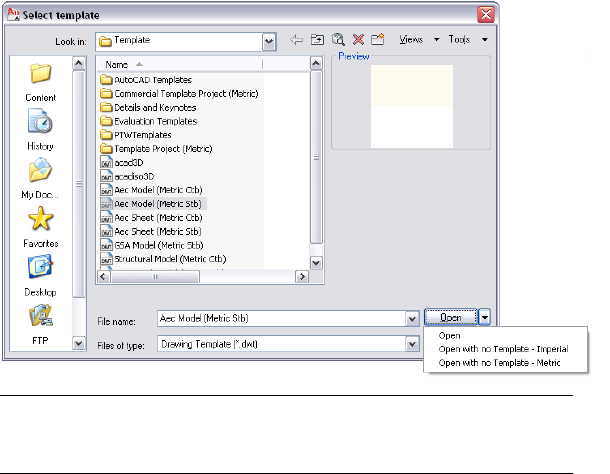Image resolution: width=610 pixels, height=474 pixels.
Task: Click Search the Web toolbar icon
Action: [338, 40]
